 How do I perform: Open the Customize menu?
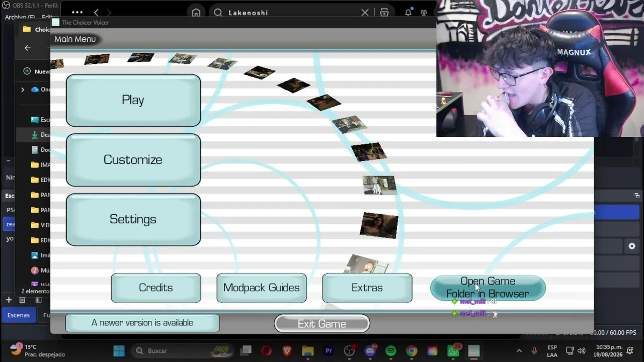(x=133, y=160)
